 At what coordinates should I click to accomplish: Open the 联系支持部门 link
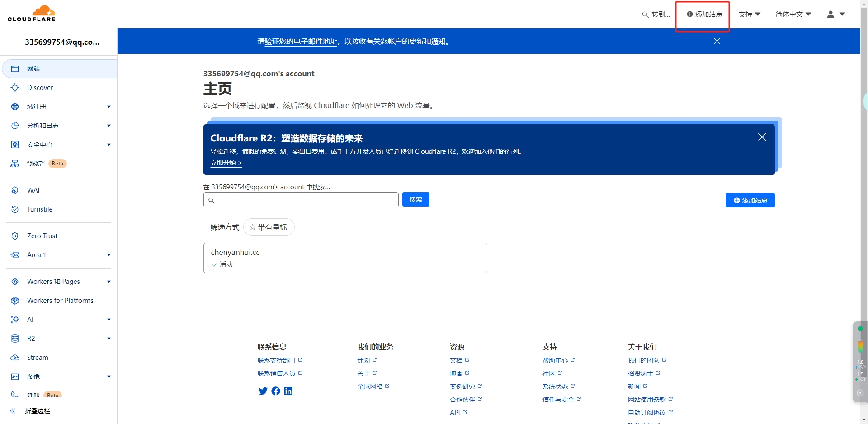(280, 360)
